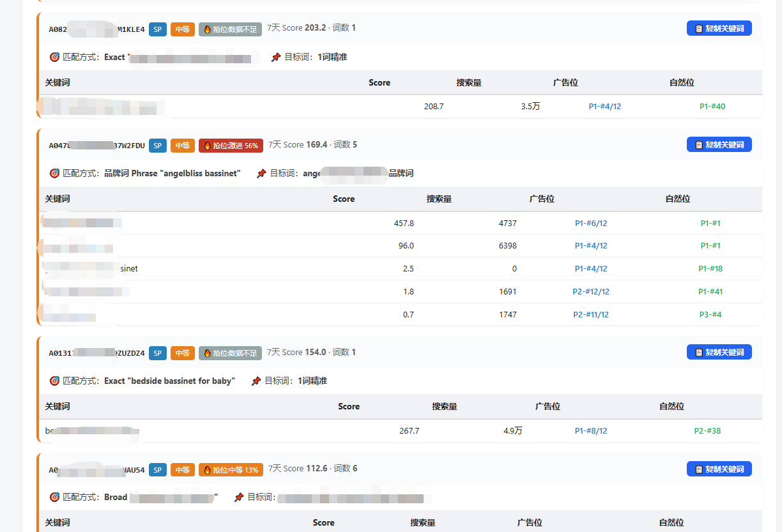
Task: Open the organic rank in the Score 457.8 row
Action: pos(710,224)
